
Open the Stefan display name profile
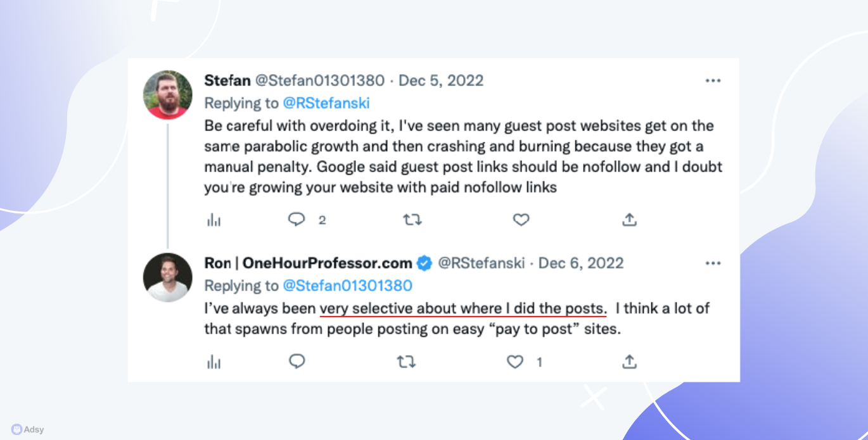227,81
